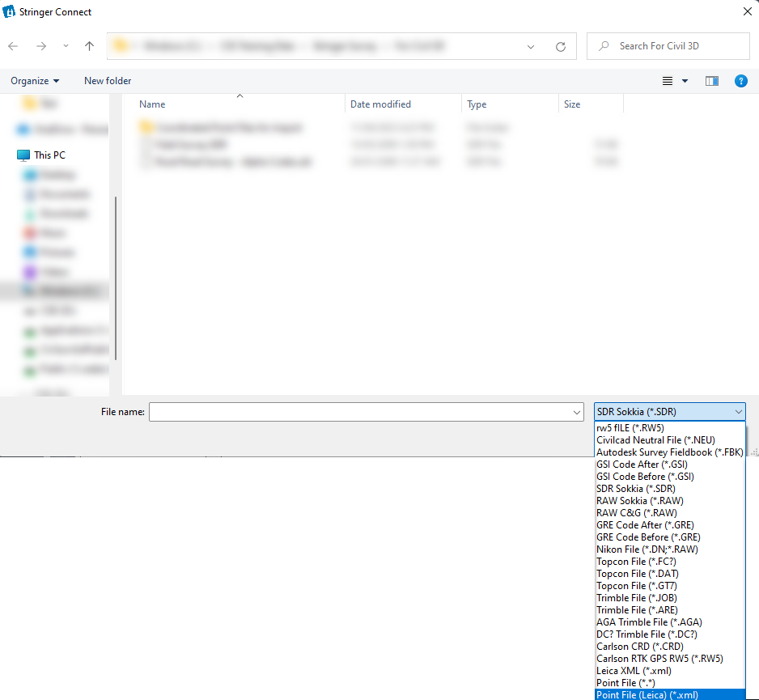Select Point File (*.*)
Viewport: 759px width, 700px height.
(x=670, y=682)
